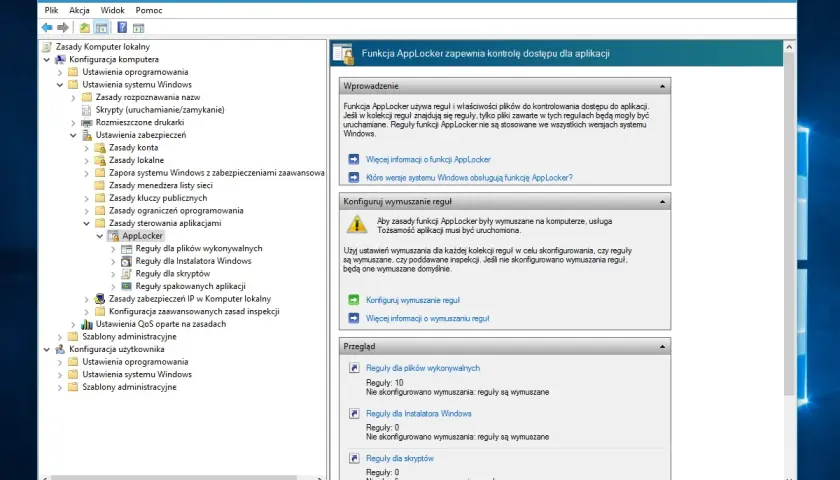
Task: Click the Reguły spakowanych aplikacji tree icon
Action: [126, 286]
